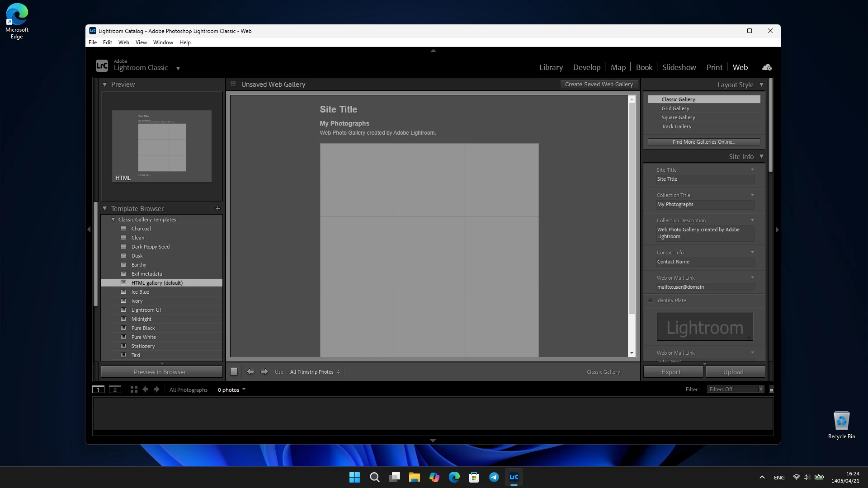Viewport: 868px width, 488px height.
Task: Open the Window menu
Action: pyautogui.click(x=163, y=42)
